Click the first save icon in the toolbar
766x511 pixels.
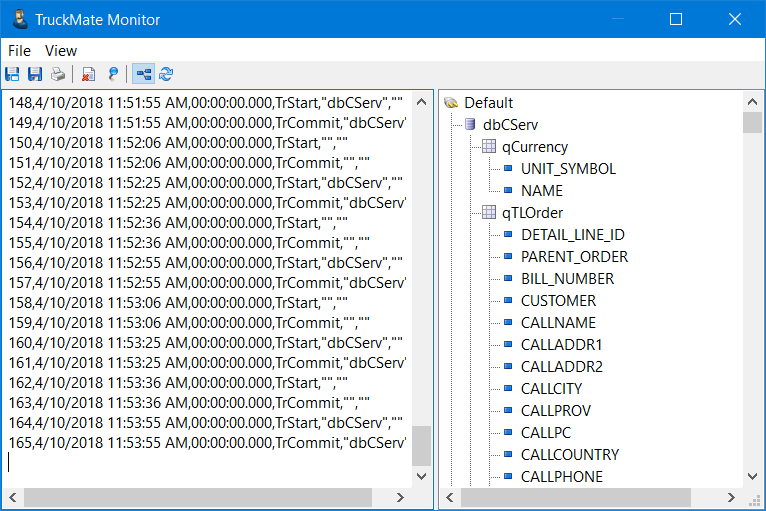pos(13,74)
